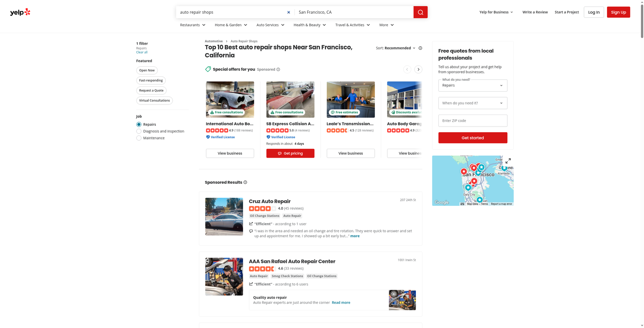Screen dimensions: 644x328
Task: Click the page vertical scrollbar
Action: click(x=642, y=21)
